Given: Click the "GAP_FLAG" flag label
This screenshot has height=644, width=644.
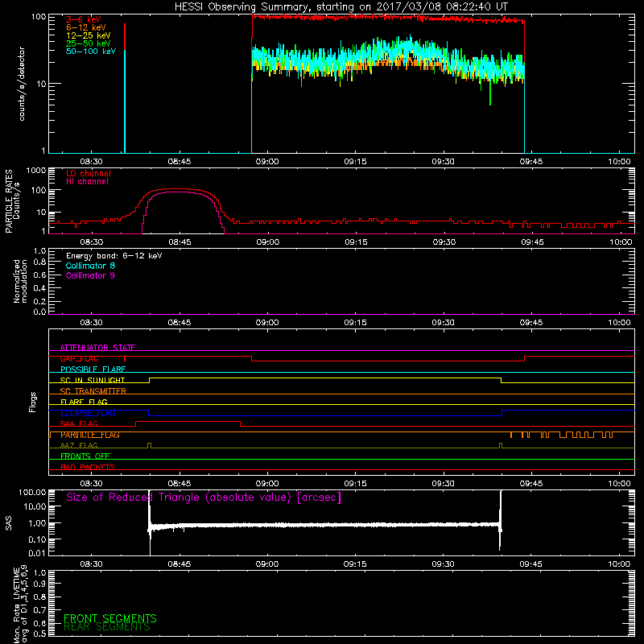Looking at the screenshot, I should [79, 358].
